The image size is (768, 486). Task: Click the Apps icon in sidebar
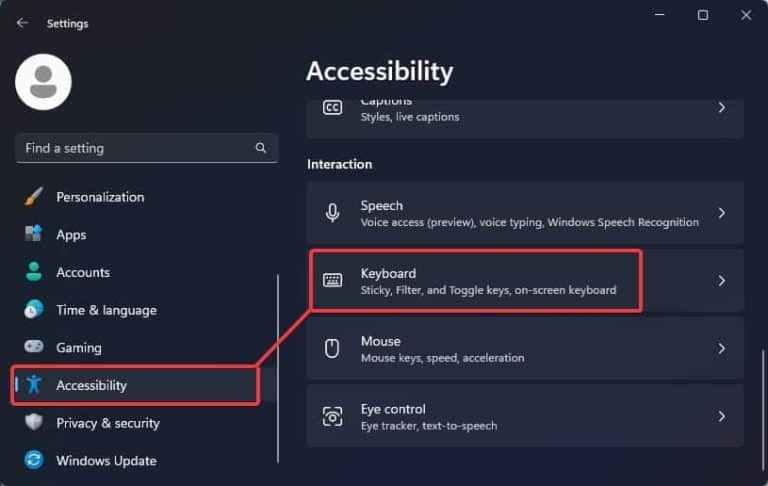pos(34,235)
